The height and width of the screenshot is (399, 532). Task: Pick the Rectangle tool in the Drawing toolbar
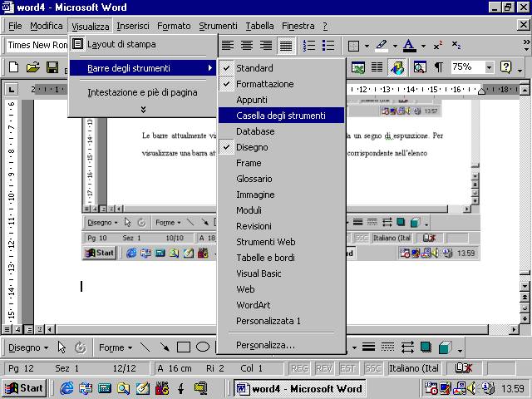pos(184,347)
